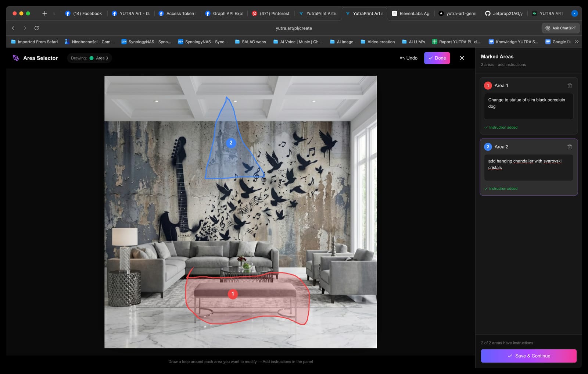Select the blue marker 2 on the wall

click(231, 143)
